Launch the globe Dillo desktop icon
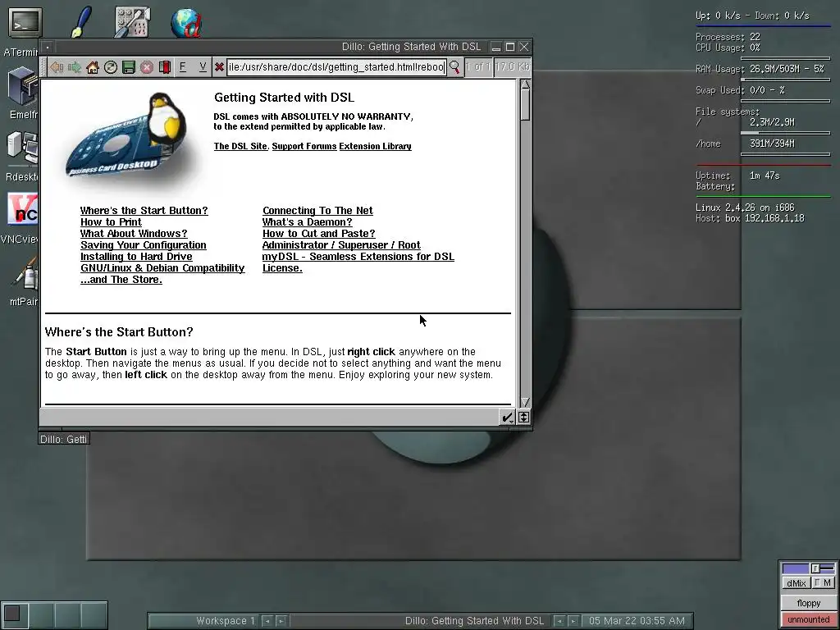Screen dimensions: 840x630 pyautogui.click(x=186, y=22)
